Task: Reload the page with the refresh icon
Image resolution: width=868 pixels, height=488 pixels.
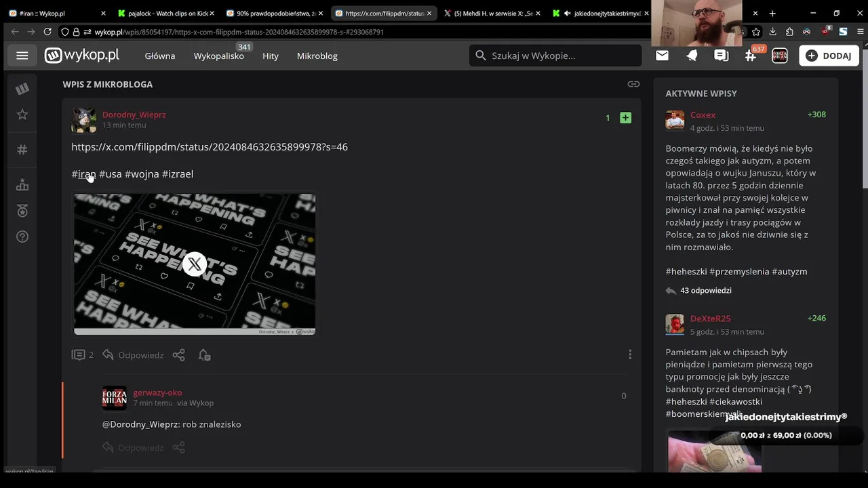Action: tap(47, 32)
